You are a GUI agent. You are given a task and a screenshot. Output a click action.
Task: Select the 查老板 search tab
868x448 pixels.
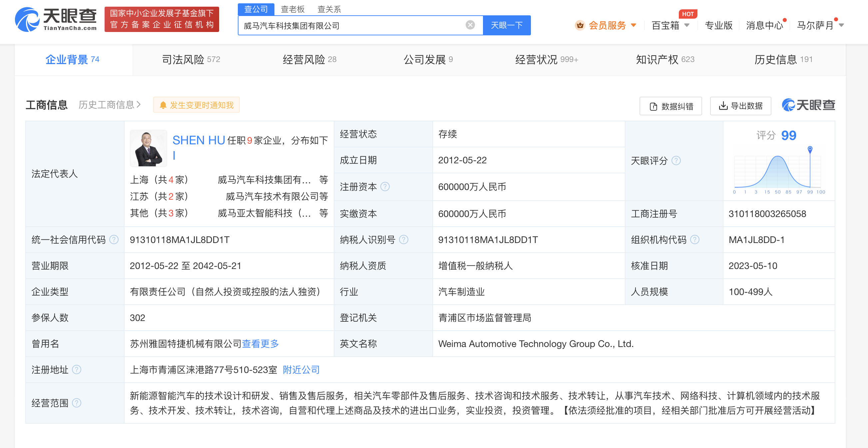(x=292, y=9)
